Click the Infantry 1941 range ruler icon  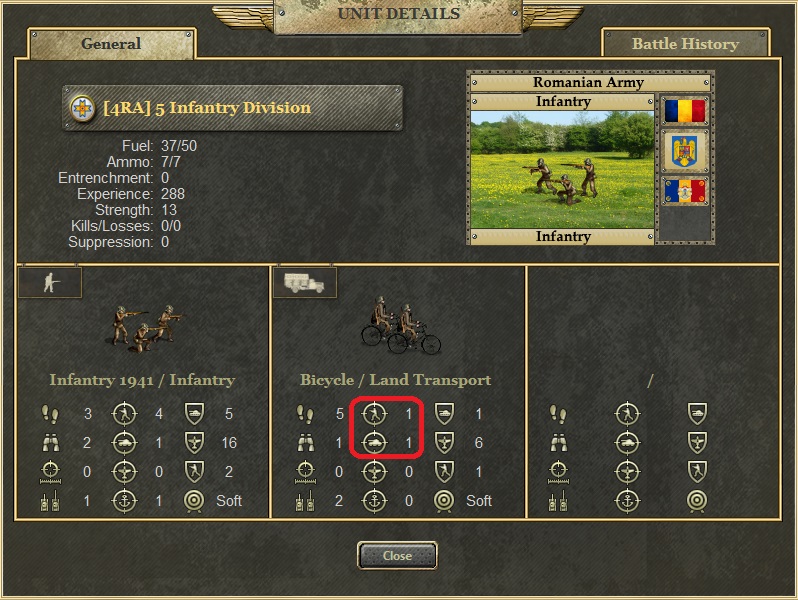coord(50,473)
